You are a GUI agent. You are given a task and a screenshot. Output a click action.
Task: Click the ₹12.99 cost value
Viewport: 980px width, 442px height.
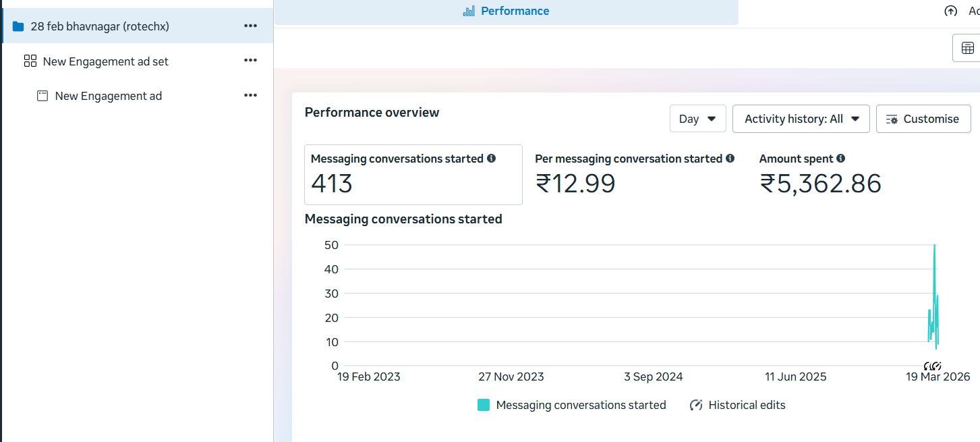[x=575, y=184]
